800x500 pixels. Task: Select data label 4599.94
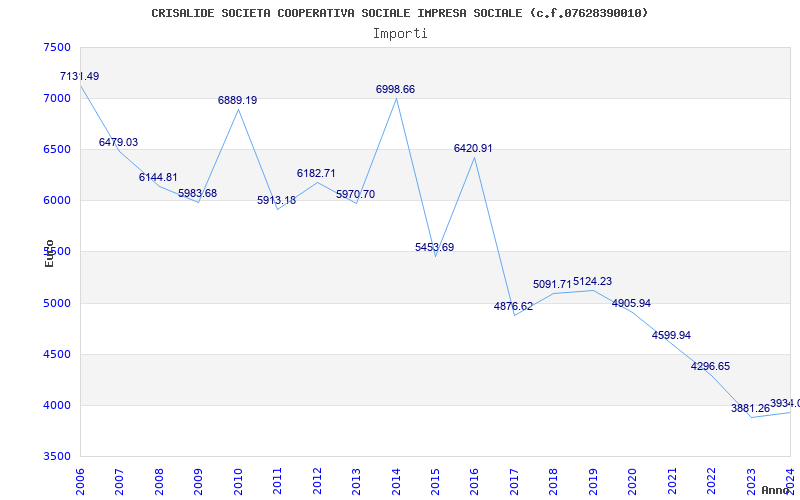pos(671,336)
